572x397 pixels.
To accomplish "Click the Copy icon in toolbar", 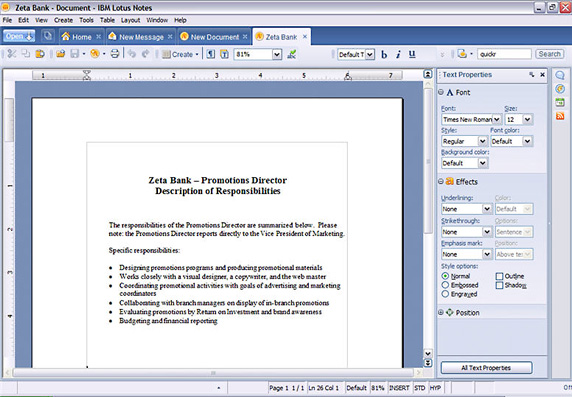I will (x=26, y=54).
